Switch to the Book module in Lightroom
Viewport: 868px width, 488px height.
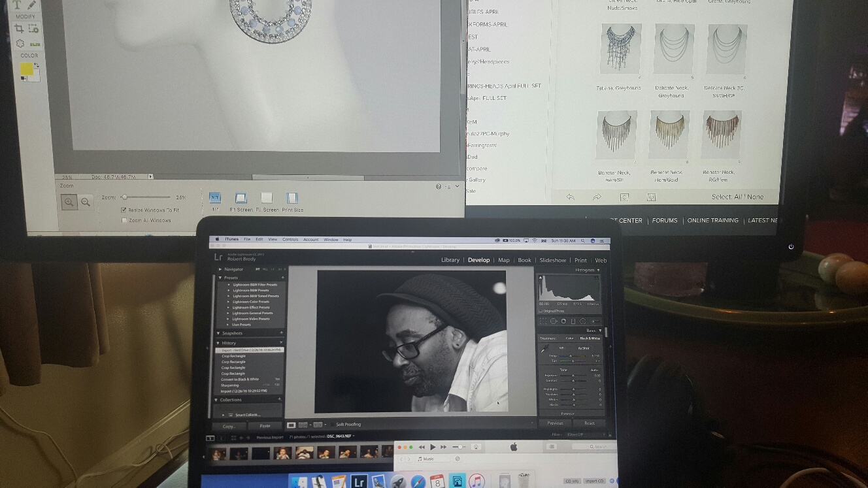coord(524,260)
